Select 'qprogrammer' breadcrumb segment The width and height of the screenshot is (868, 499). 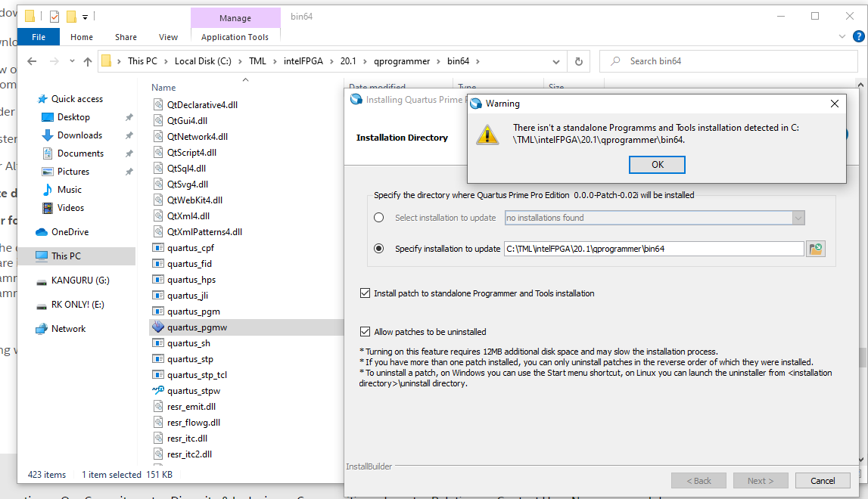point(401,61)
